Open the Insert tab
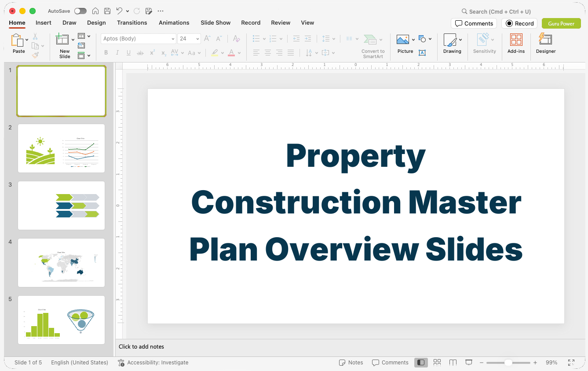This screenshot has width=588, height=371. coord(44,23)
